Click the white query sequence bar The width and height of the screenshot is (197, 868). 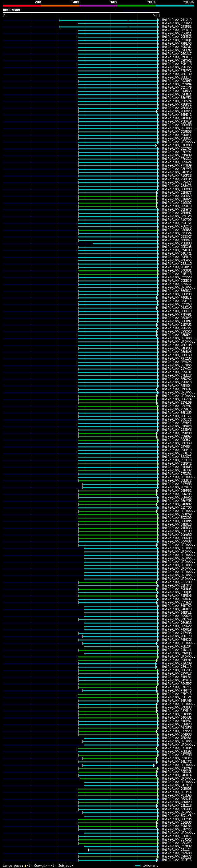(81, 12)
